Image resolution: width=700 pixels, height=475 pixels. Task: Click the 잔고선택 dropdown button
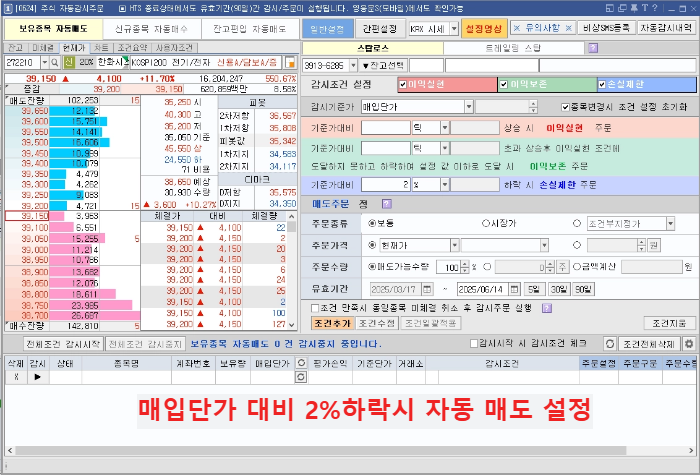tap(383, 66)
